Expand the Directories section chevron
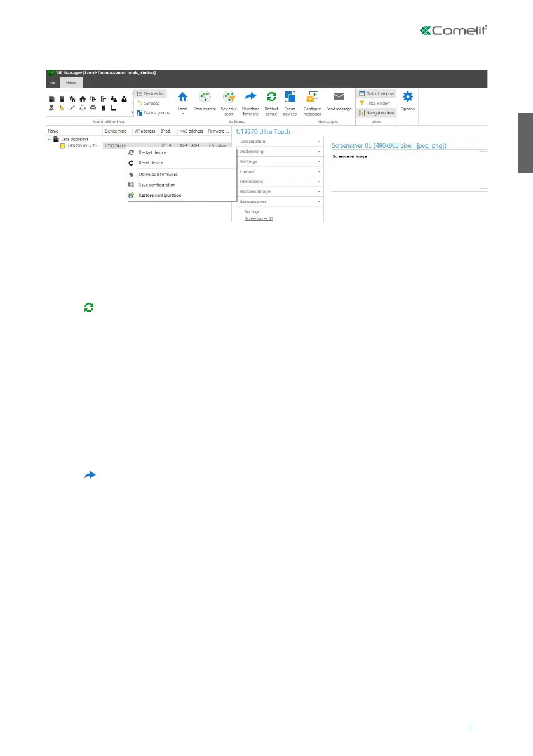This screenshot has height=756, width=533. [319, 182]
